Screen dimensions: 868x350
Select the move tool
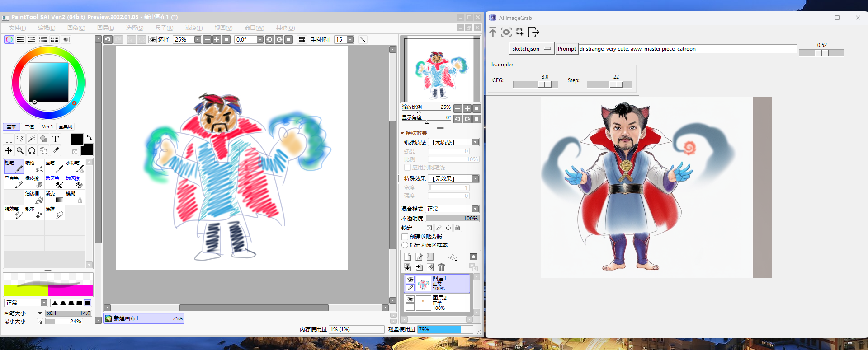[x=8, y=151]
